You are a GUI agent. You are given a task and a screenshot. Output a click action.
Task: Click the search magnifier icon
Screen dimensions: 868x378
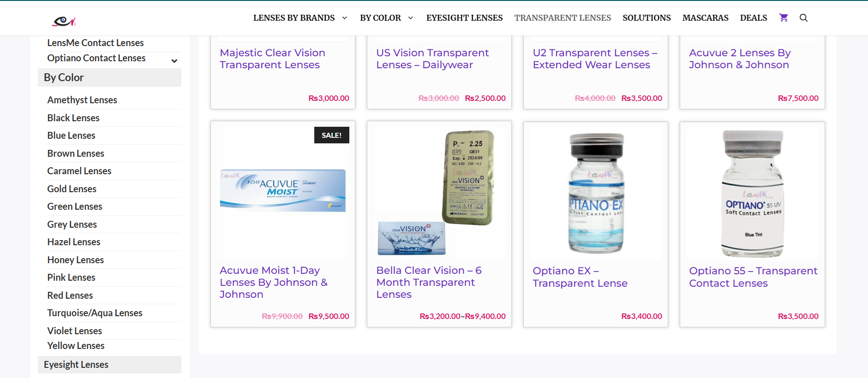[803, 18]
